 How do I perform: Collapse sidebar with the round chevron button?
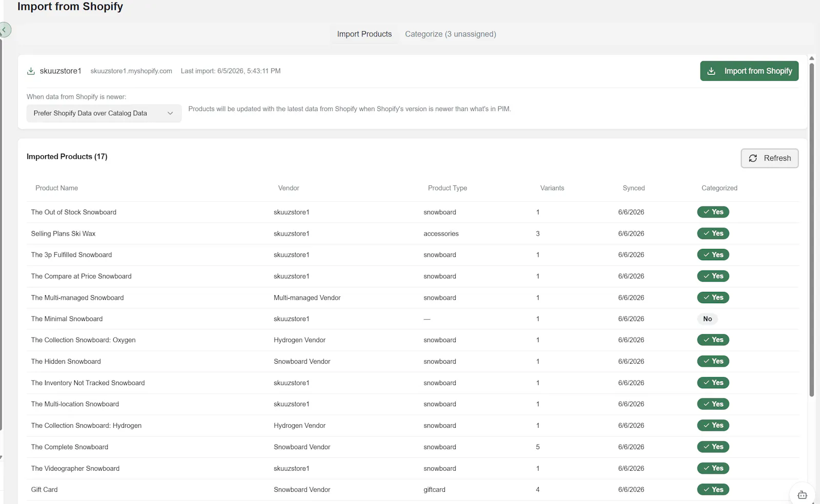(x=5, y=30)
